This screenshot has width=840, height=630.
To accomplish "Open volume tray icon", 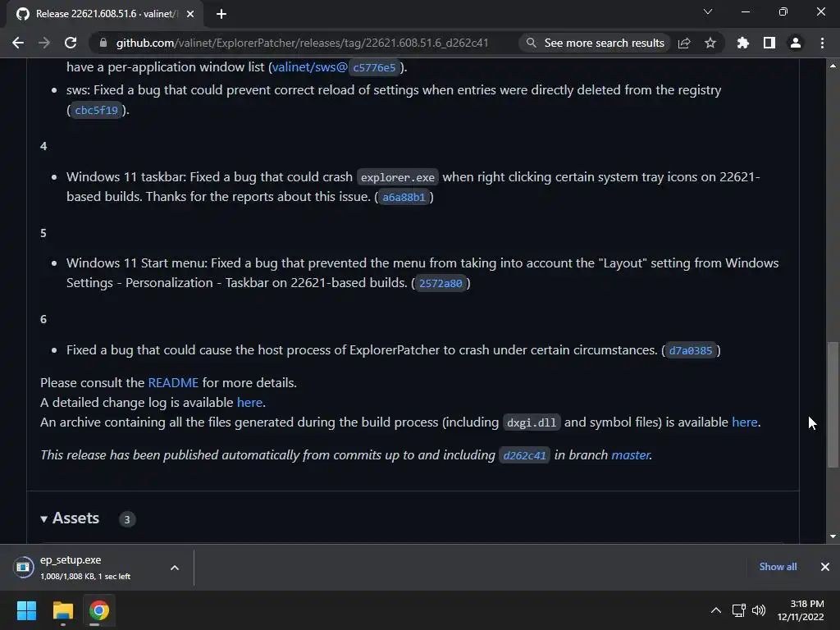I will pos(759,610).
